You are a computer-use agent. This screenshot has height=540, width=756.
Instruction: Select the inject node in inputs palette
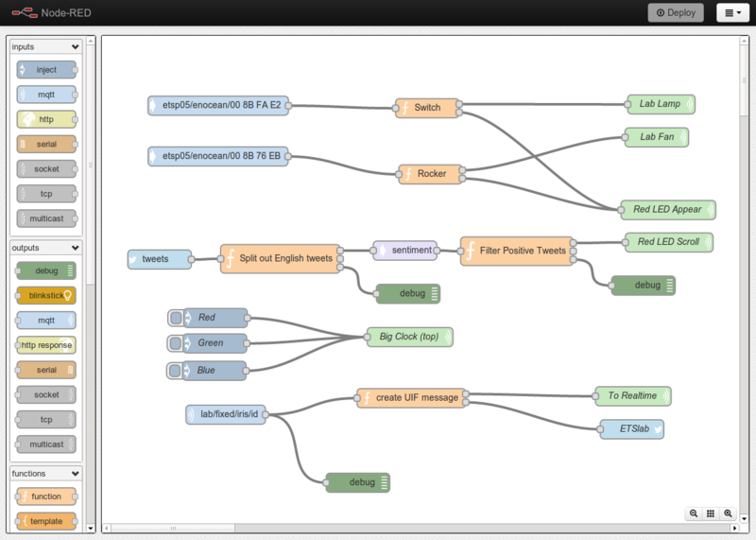46,69
